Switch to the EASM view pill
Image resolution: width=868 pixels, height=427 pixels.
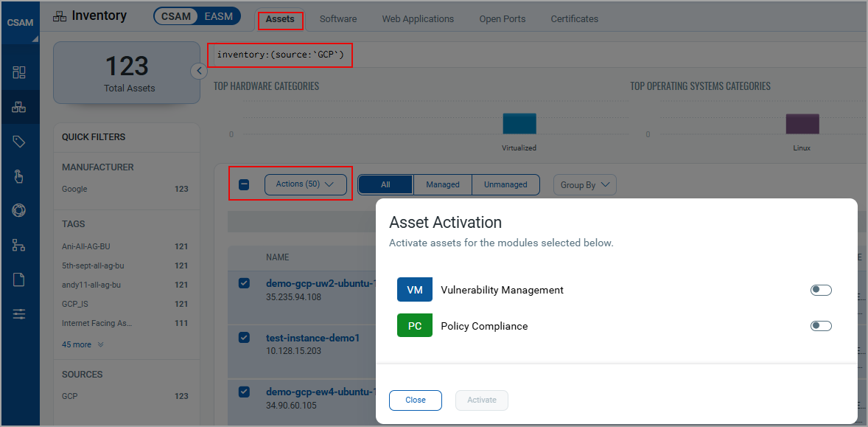219,16
